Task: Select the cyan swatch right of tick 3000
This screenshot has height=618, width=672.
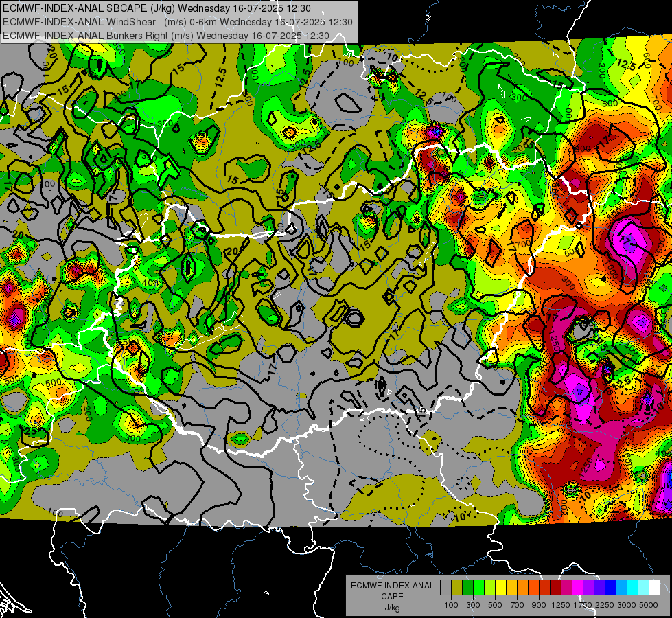Action: tap(633, 588)
